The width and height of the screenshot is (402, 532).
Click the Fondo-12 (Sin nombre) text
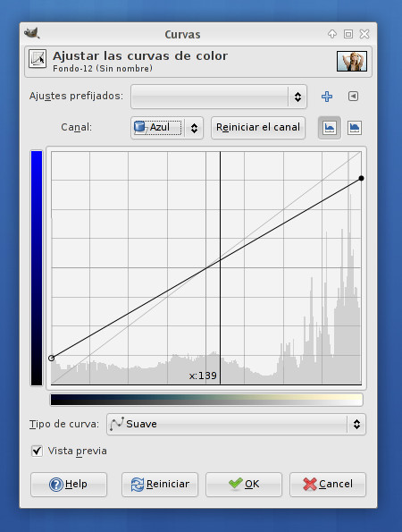103,69
